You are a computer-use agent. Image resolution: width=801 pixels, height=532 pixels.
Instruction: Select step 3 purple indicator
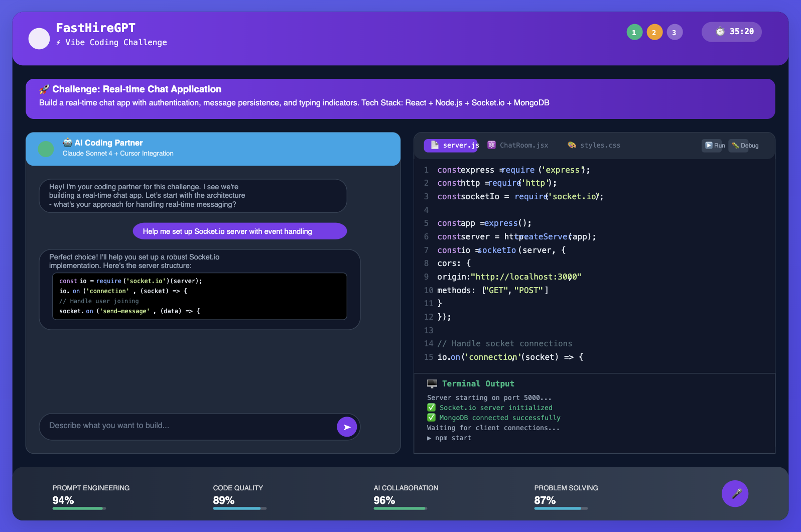pyautogui.click(x=675, y=32)
